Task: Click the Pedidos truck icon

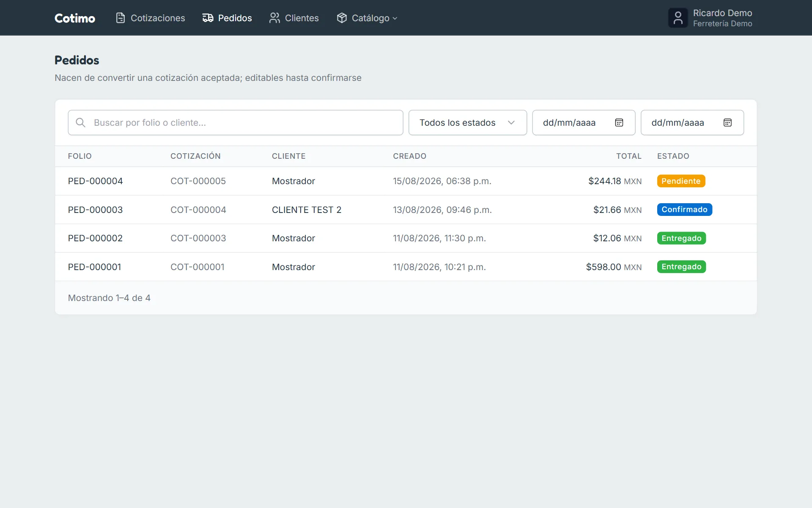Action: tap(208, 18)
